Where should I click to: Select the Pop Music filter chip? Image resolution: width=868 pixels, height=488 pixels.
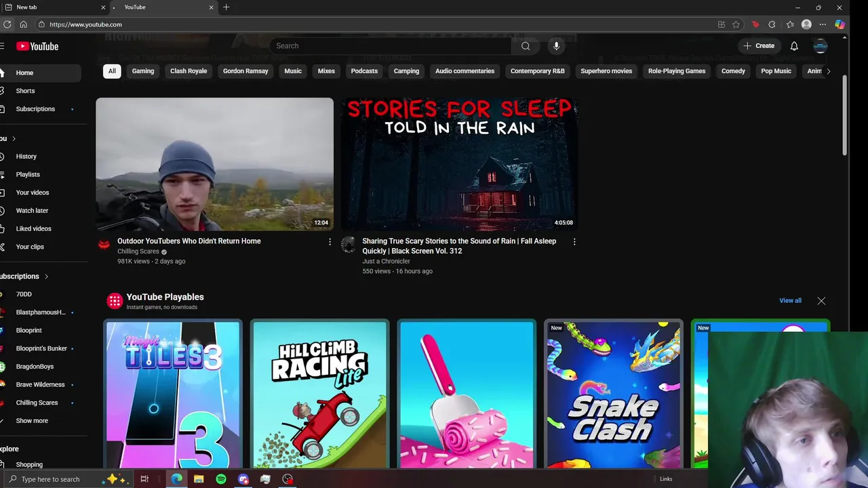pyautogui.click(x=776, y=71)
